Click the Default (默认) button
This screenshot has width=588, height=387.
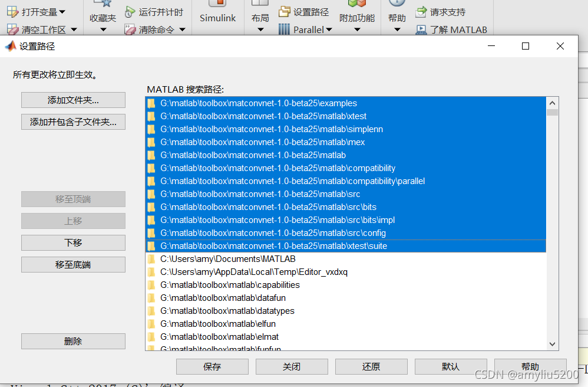click(451, 367)
